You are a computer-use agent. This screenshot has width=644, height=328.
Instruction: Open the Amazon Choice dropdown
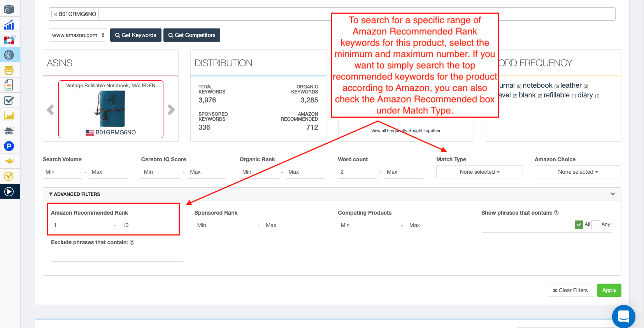577,172
